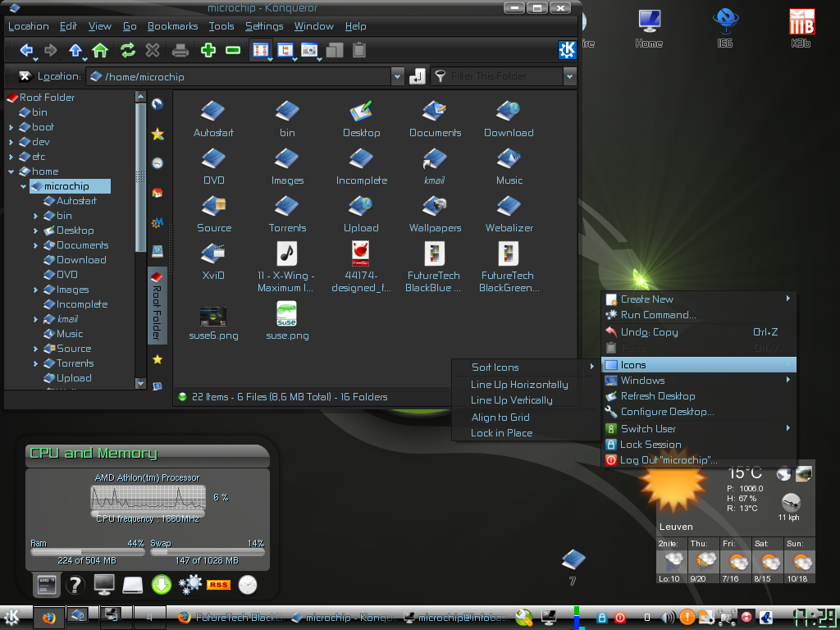Switch to FutureTech Firefox taskbar entry
The image size is (840, 630).
[231, 618]
